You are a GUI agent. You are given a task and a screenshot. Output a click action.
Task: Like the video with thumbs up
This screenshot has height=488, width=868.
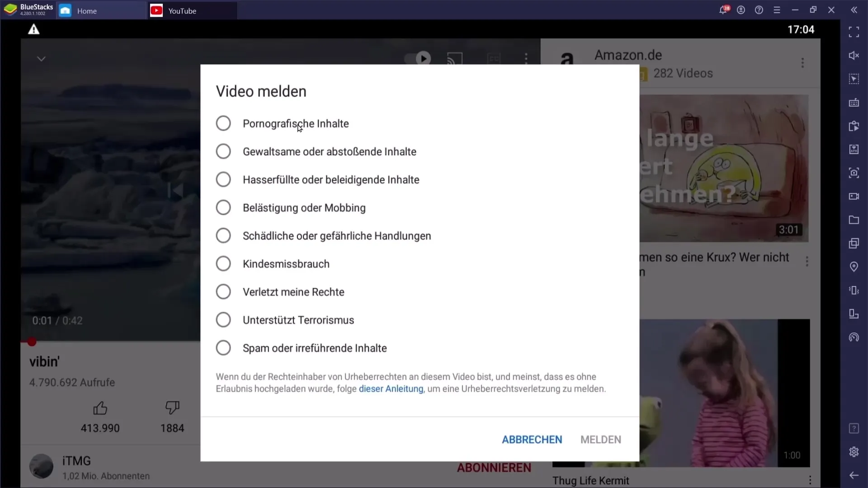coord(100,408)
